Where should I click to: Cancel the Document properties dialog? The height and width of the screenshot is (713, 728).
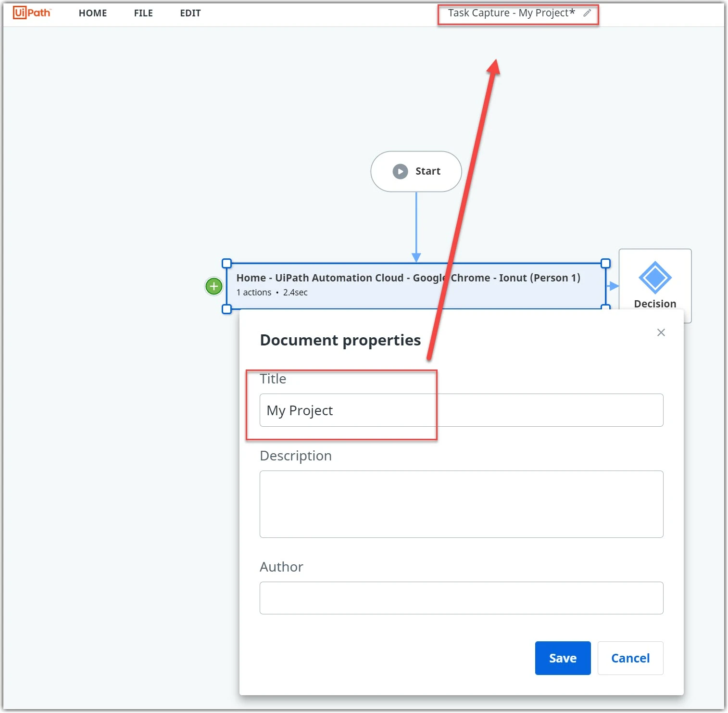click(x=630, y=658)
